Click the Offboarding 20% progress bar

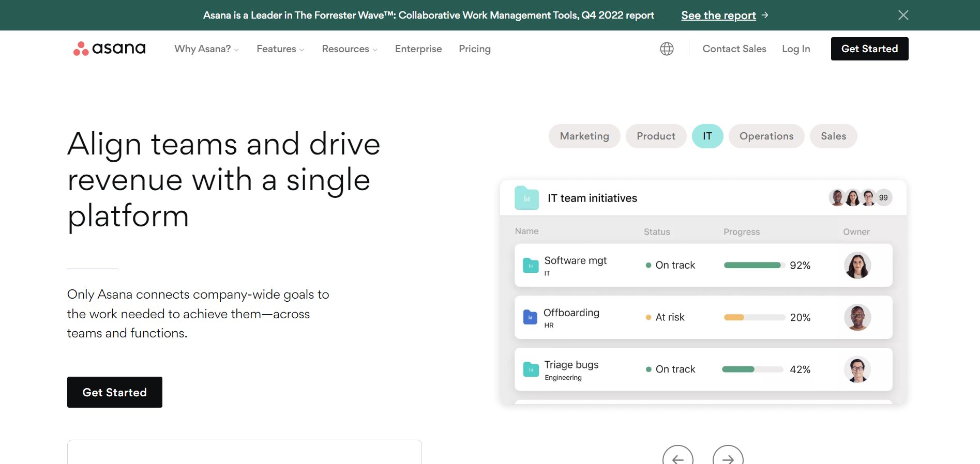755,317
